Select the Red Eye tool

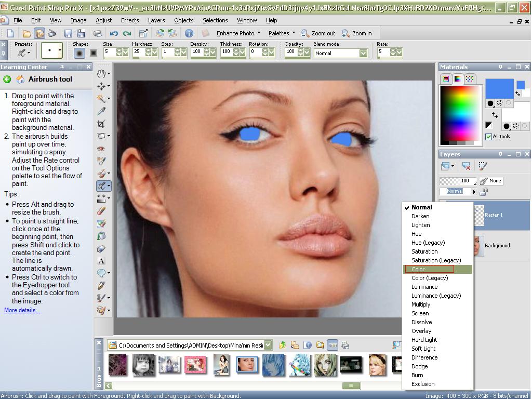click(101, 149)
